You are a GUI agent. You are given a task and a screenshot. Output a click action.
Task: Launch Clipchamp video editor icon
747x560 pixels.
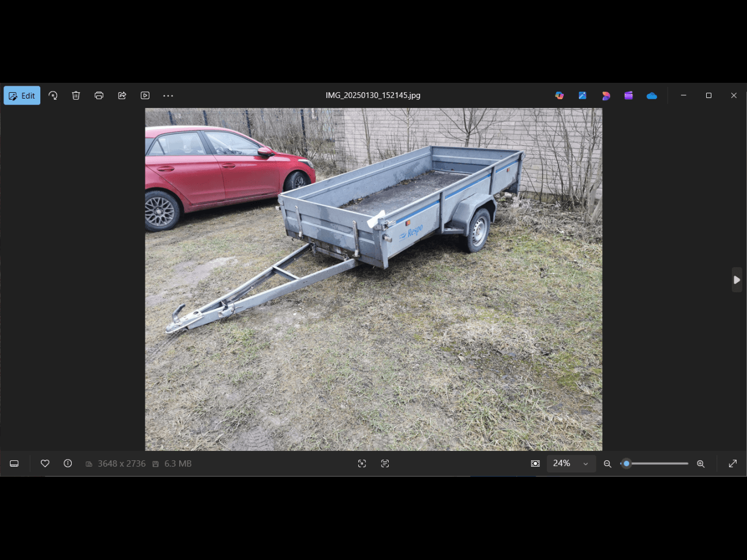(x=629, y=96)
